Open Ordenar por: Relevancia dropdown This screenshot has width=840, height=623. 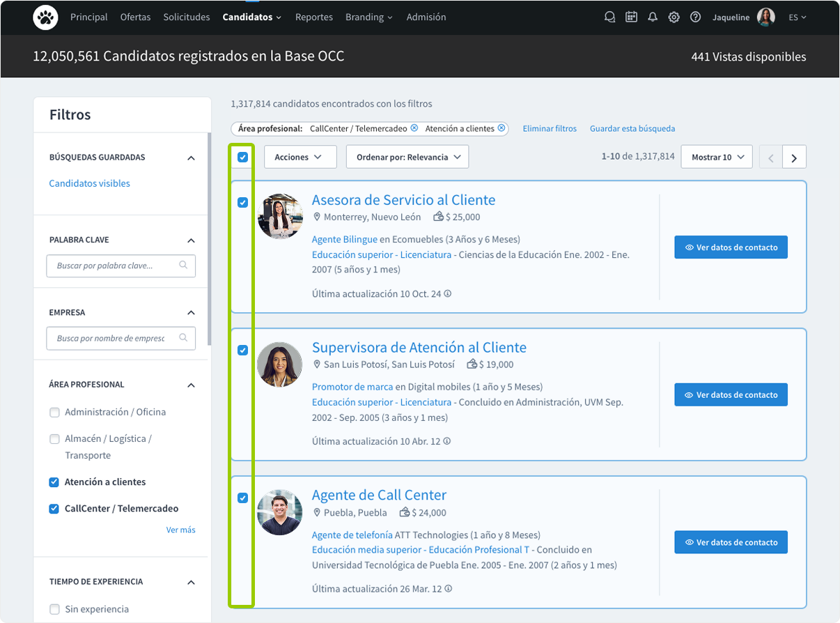click(407, 157)
